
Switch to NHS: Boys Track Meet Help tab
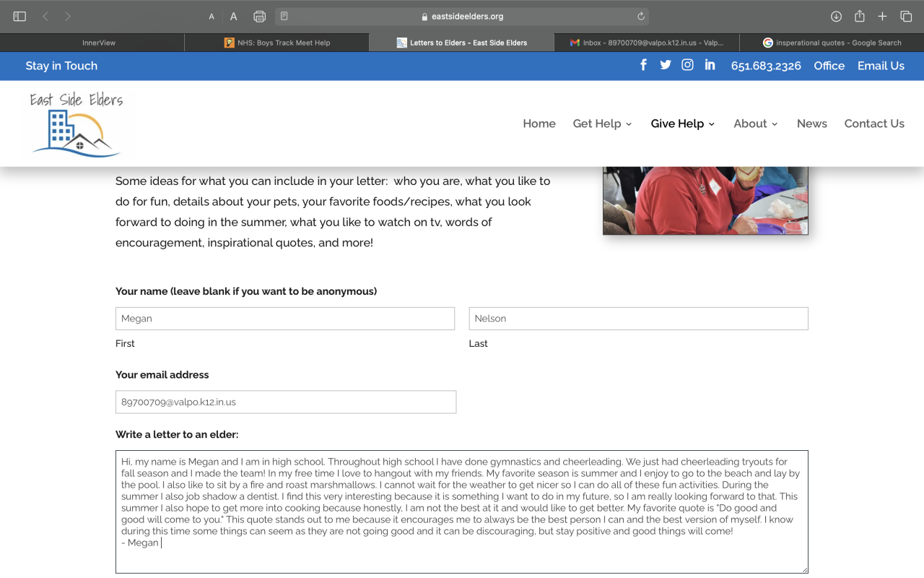[x=277, y=43]
